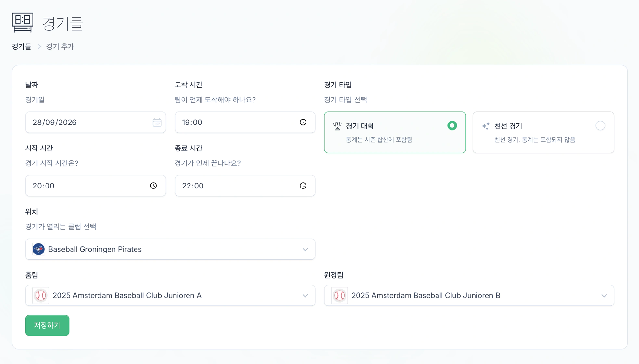
Task: Go to 경기들 breadcrumb link
Action: pyautogui.click(x=21, y=46)
